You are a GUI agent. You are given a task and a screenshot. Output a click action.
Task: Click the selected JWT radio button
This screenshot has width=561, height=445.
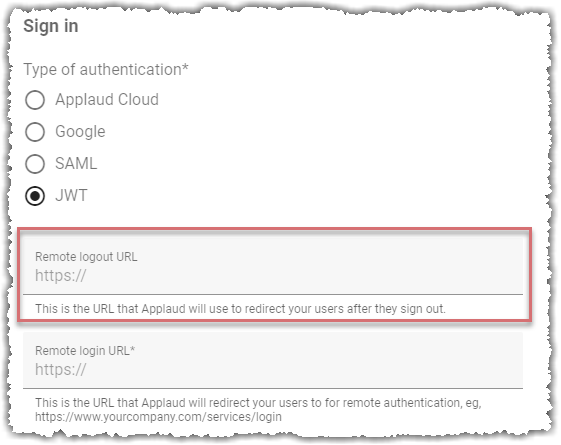(x=35, y=196)
